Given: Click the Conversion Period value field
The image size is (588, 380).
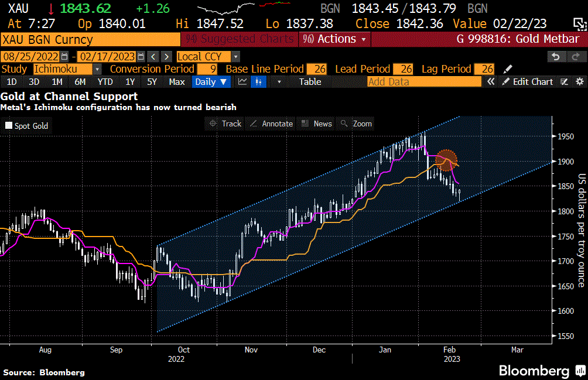Looking at the screenshot, I should (x=207, y=69).
